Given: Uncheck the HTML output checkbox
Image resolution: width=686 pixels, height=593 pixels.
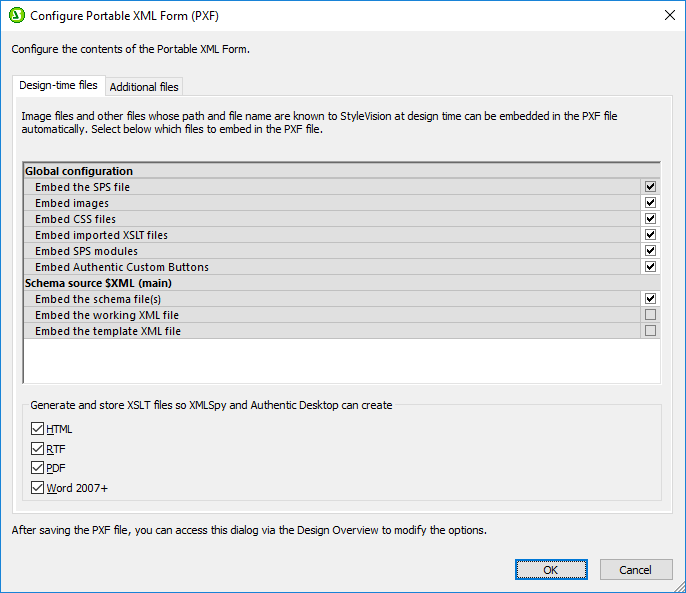Looking at the screenshot, I should tap(38, 430).
